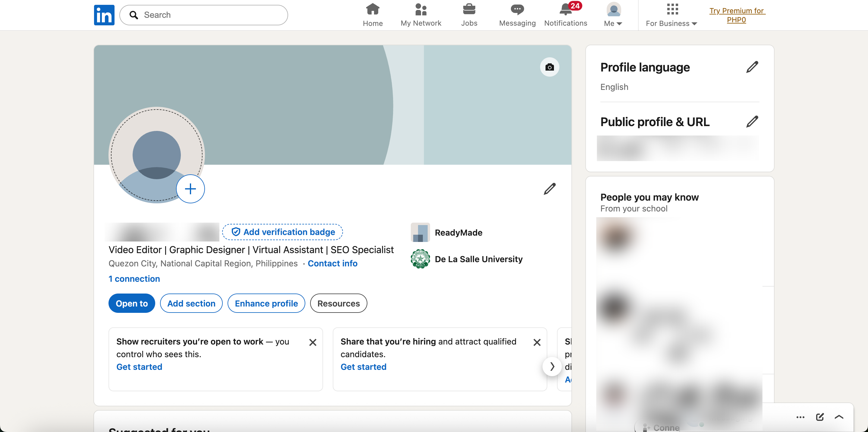Go to My Network tab

point(421,15)
